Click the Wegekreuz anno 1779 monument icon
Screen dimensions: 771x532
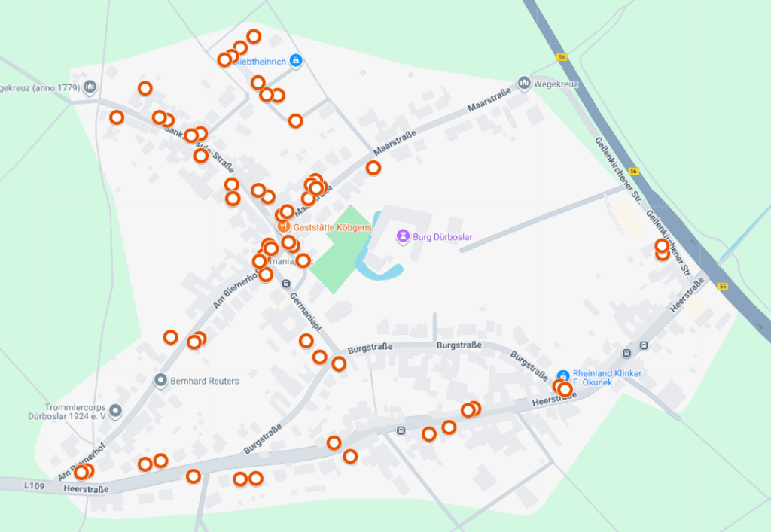point(90,87)
